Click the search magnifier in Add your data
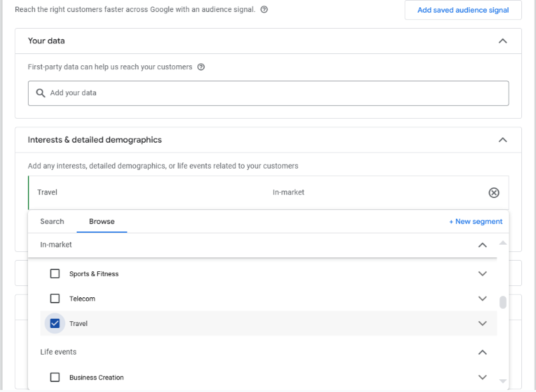This screenshot has height=392, width=536. tap(41, 93)
